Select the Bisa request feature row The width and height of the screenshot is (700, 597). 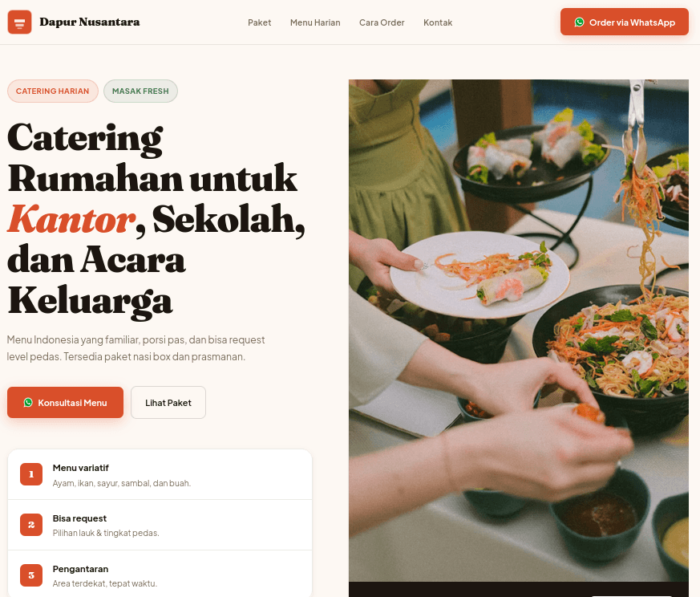[160, 525]
